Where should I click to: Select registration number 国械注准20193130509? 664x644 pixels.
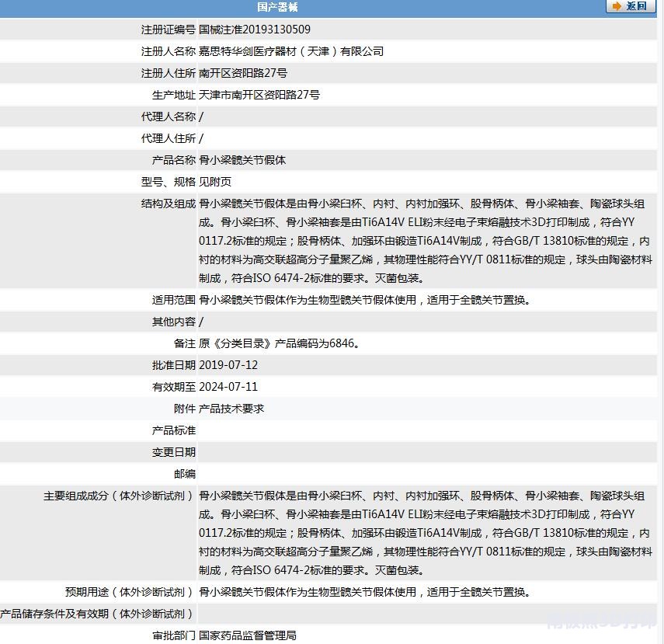pos(255,30)
